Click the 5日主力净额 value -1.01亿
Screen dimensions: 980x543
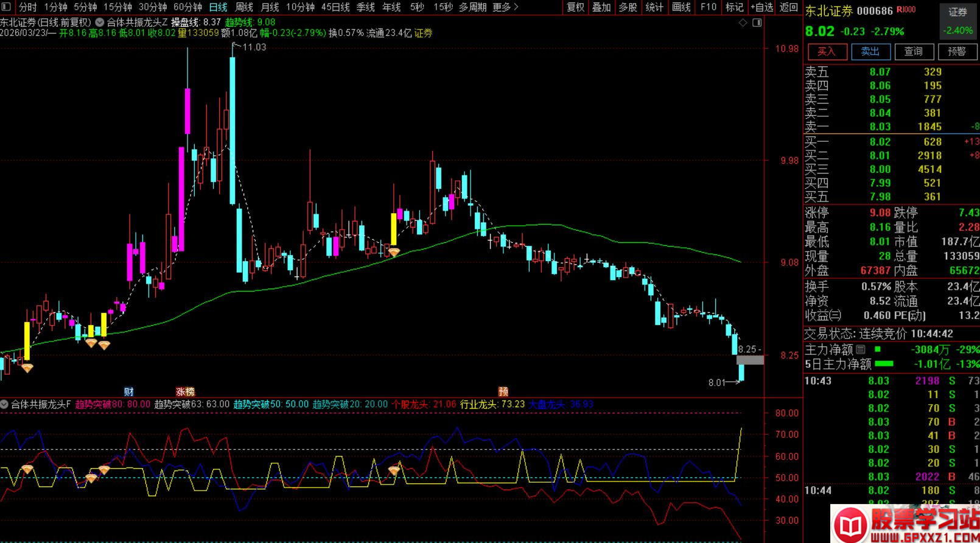click(932, 364)
